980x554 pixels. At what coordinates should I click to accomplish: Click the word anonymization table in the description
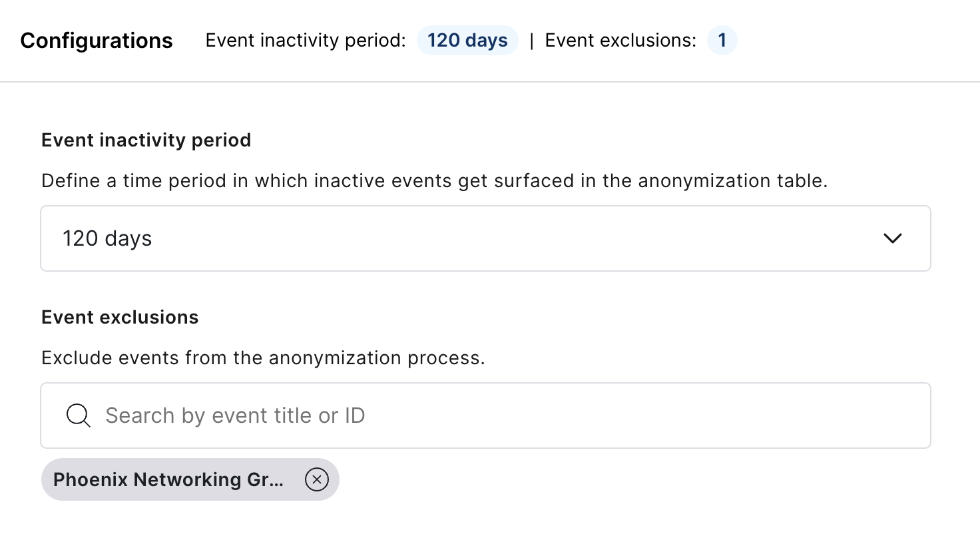tap(732, 180)
